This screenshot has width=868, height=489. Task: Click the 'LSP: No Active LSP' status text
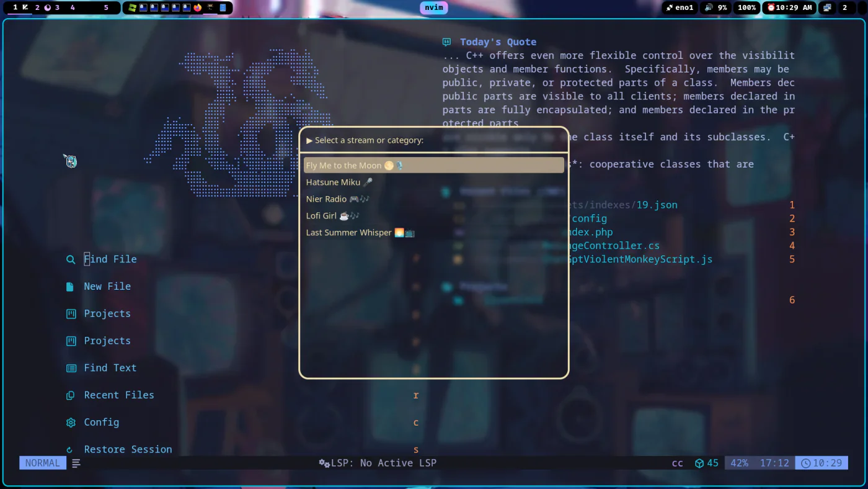click(384, 463)
